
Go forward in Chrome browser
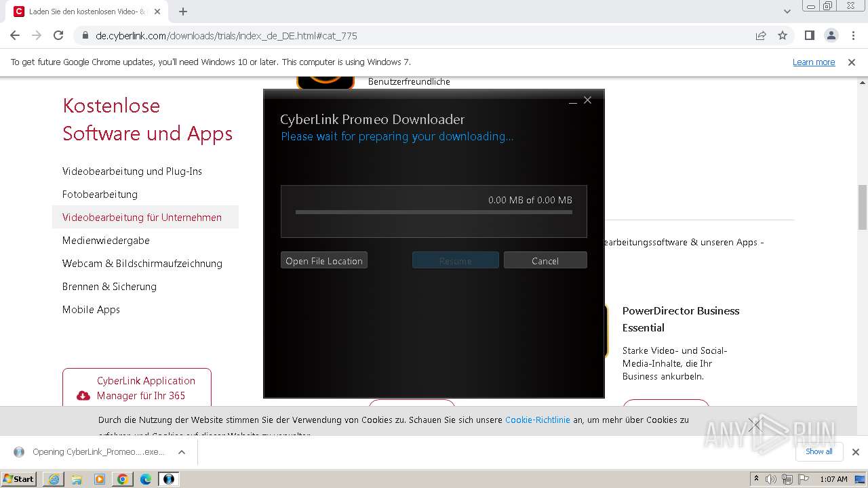click(x=37, y=35)
